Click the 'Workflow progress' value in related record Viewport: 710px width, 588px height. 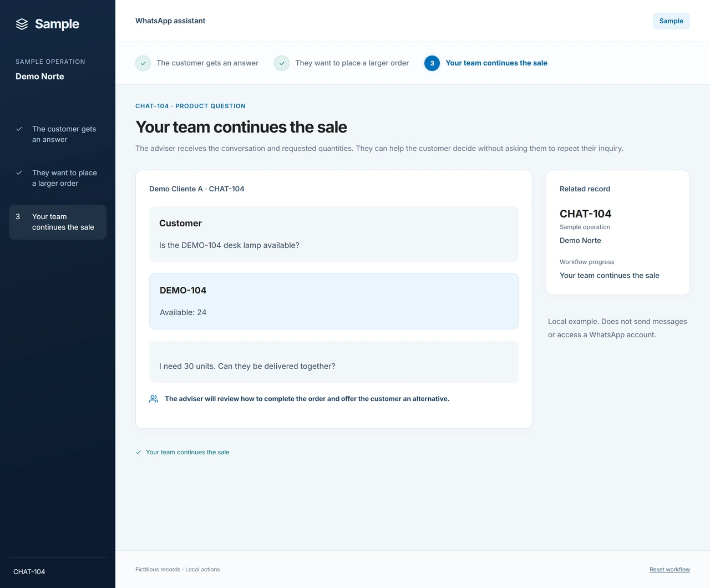point(610,276)
